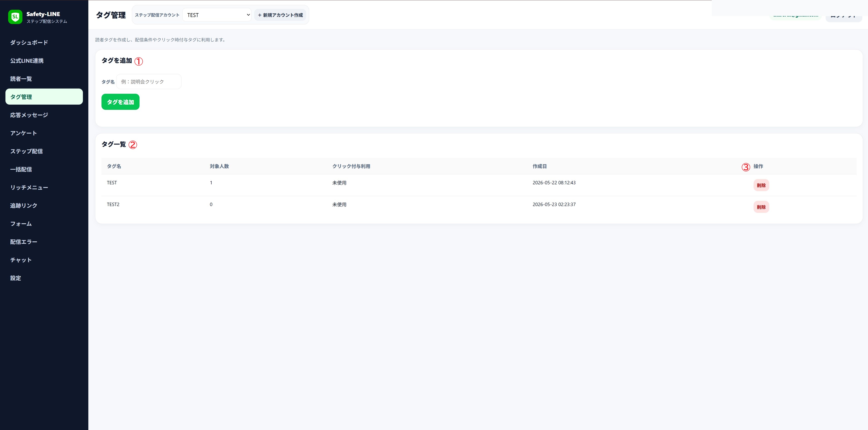Click the Safety-LINE SL logo icon
868x430 pixels.
pyautogui.click(x=15, y=17)
